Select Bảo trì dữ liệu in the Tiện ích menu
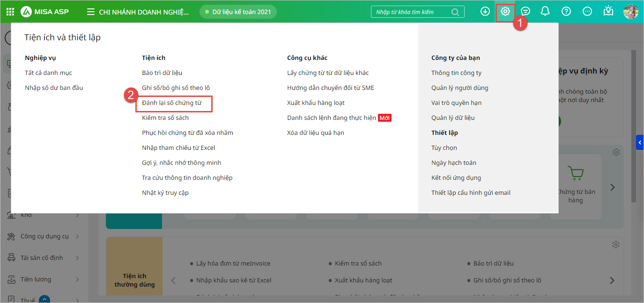 click(x=162, y=73)
